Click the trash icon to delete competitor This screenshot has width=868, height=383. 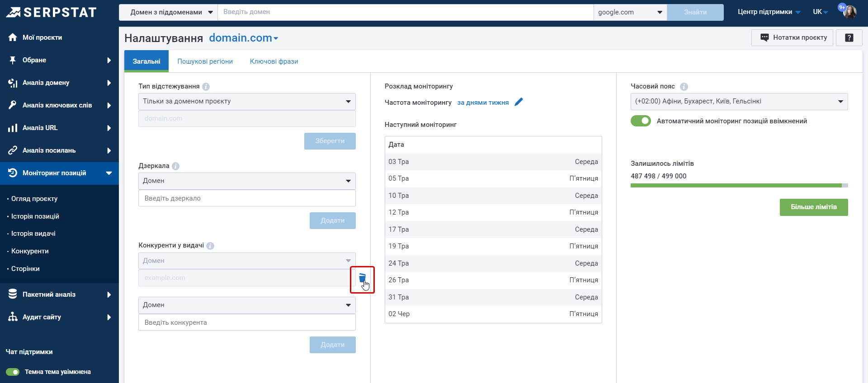pos(362,278)
